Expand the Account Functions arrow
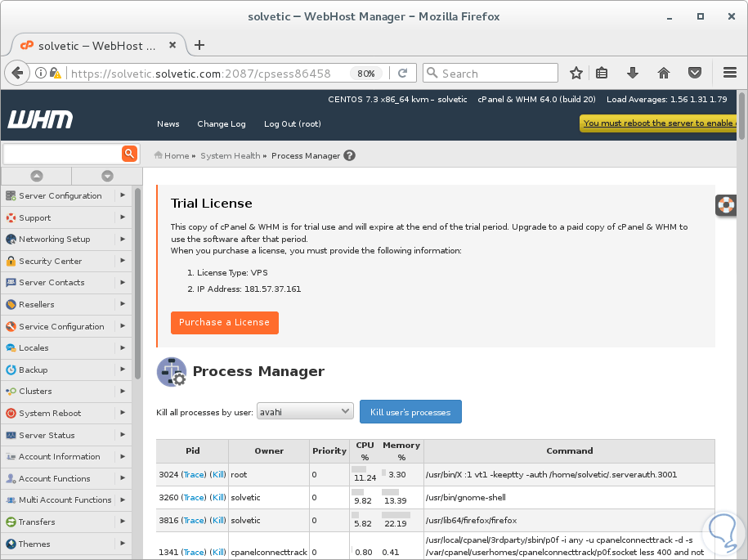The image size is (748, 560). pyautogui.click(x=123, y=478)
